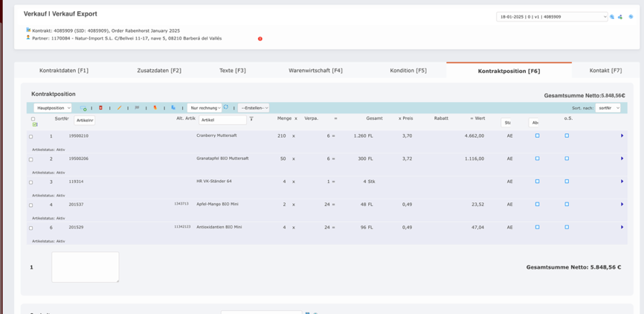
Task: Open the --Erstellen-- dropdown
Action: 254,108
